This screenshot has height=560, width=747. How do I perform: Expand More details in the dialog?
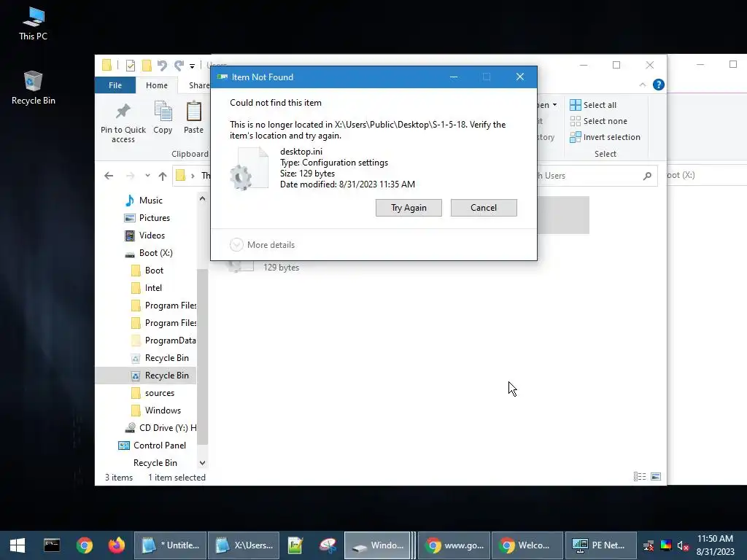(263, 245)
